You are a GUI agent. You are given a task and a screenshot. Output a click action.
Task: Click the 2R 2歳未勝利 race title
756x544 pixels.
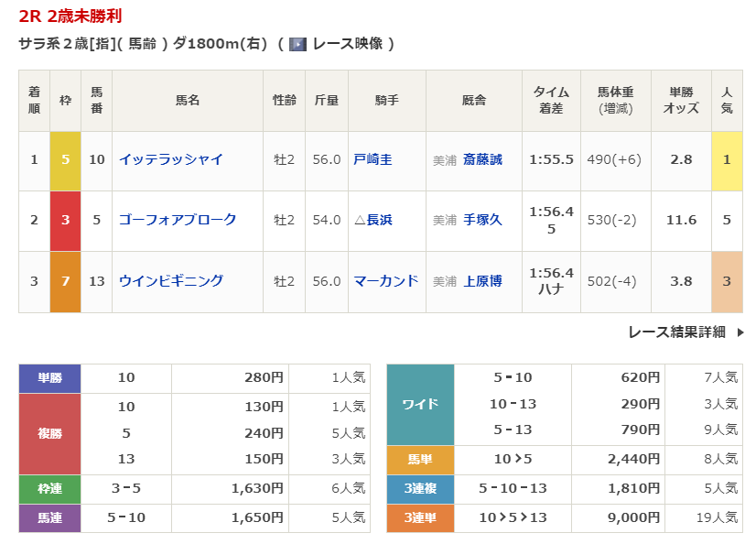pyautogui.click(x=70, y=16)
